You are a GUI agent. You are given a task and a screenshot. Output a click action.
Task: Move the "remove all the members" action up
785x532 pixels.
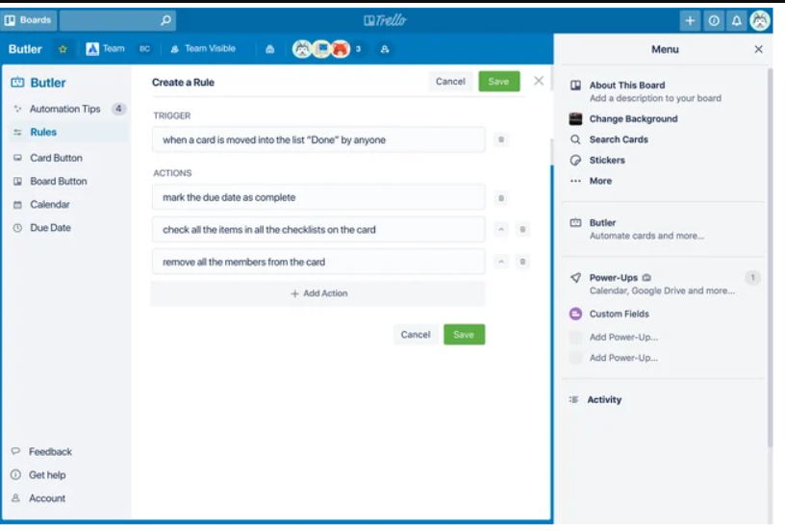(x=500, y=262)
